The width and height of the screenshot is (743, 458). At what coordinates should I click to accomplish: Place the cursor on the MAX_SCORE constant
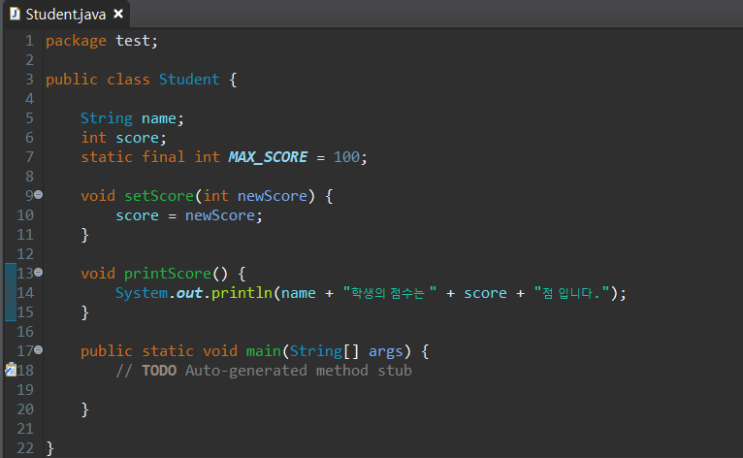pos(267,157)
